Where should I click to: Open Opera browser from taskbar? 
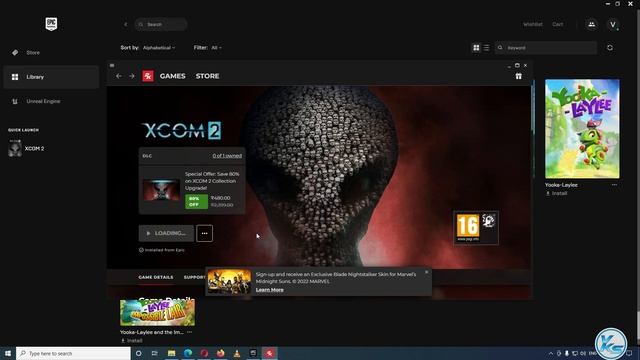204,353
